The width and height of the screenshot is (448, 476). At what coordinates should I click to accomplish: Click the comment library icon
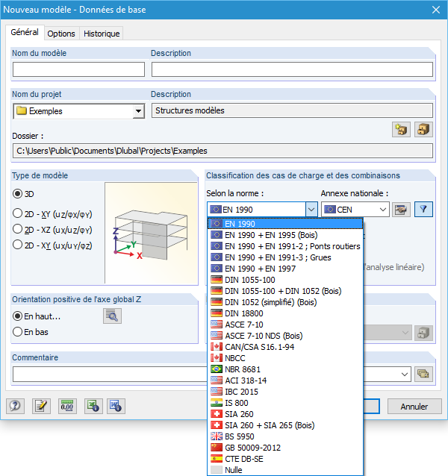[x=423, y=374]
